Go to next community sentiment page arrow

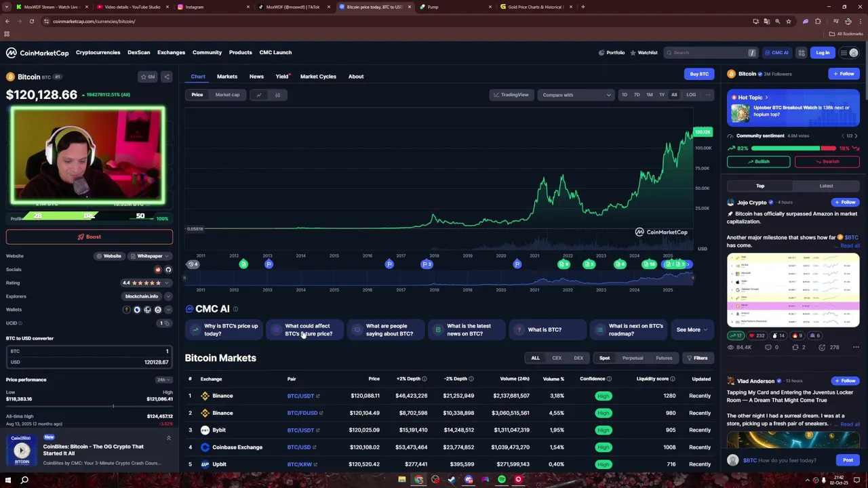point(856,136)
